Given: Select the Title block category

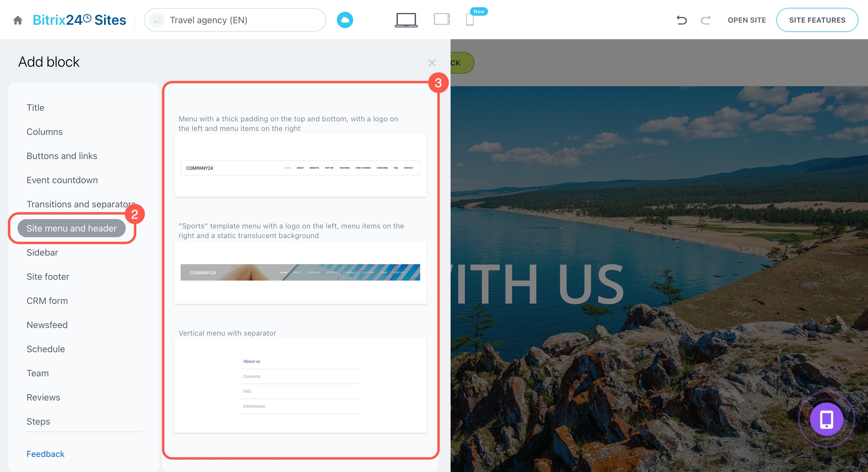Looking at the screenshot, I should 35,107.
